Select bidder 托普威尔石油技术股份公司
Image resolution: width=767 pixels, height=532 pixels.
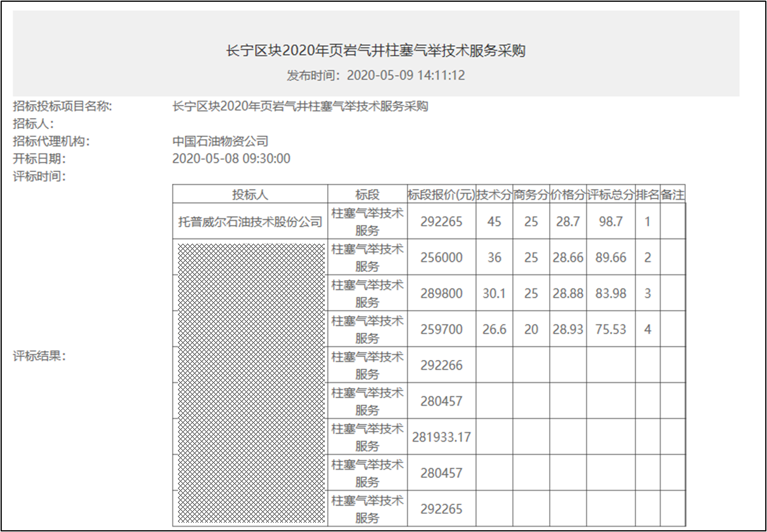coord(250,221)
